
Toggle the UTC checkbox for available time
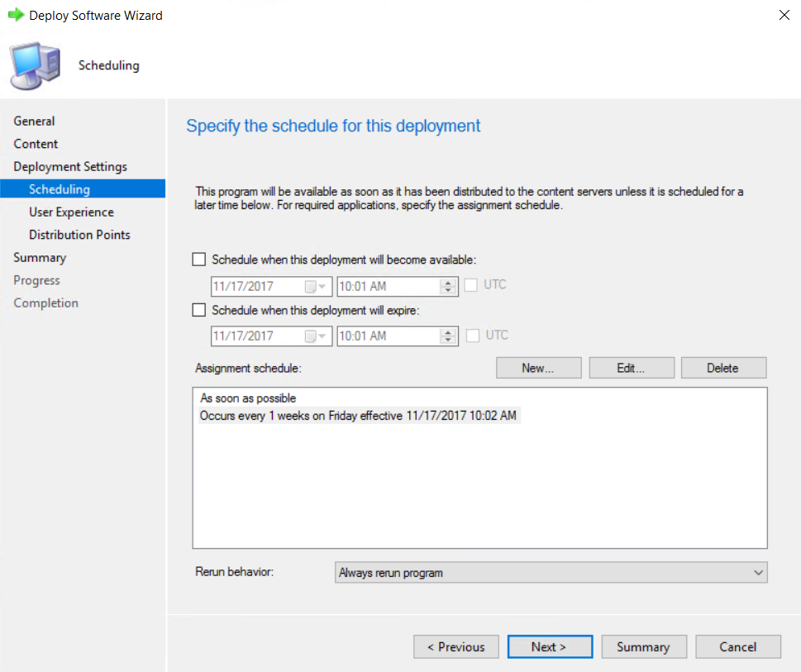[x=471, y=285]
